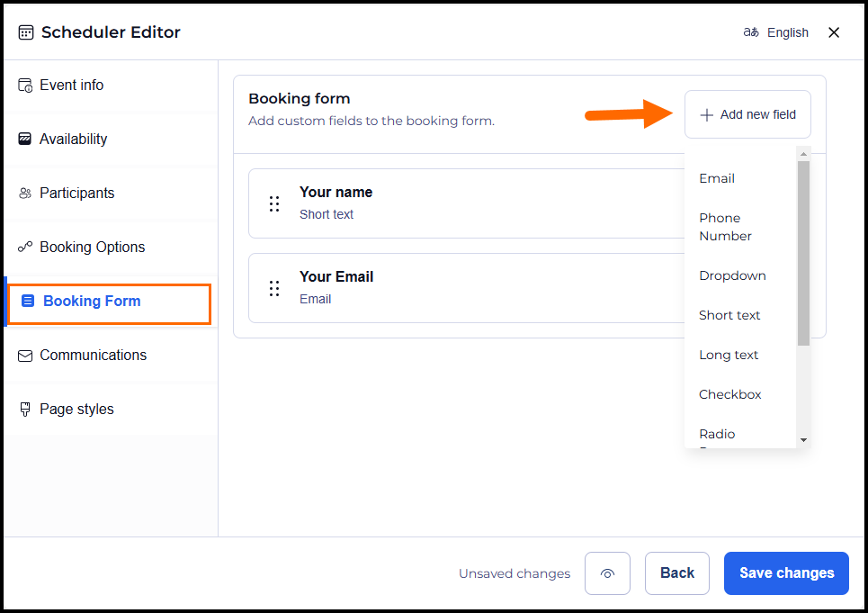This screenshot has height=613, width=868.
Task: Click the Your name field card
Action: pos(467,203)
